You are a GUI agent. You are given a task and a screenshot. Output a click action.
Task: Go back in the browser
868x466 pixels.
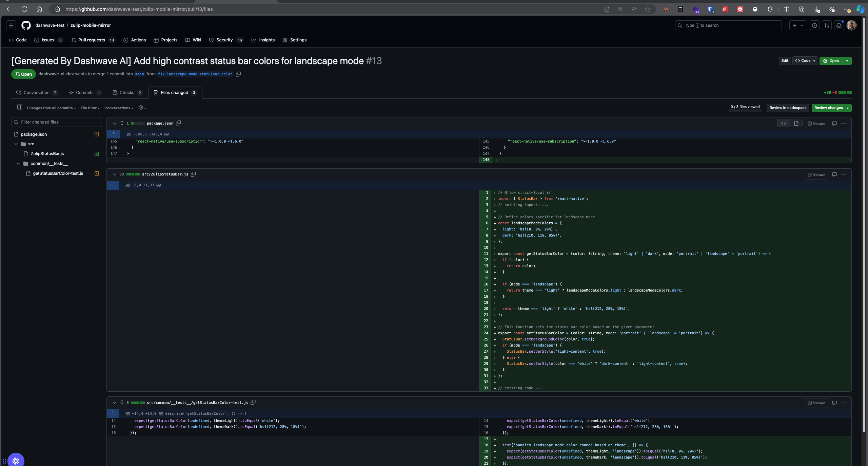[9, 9]
